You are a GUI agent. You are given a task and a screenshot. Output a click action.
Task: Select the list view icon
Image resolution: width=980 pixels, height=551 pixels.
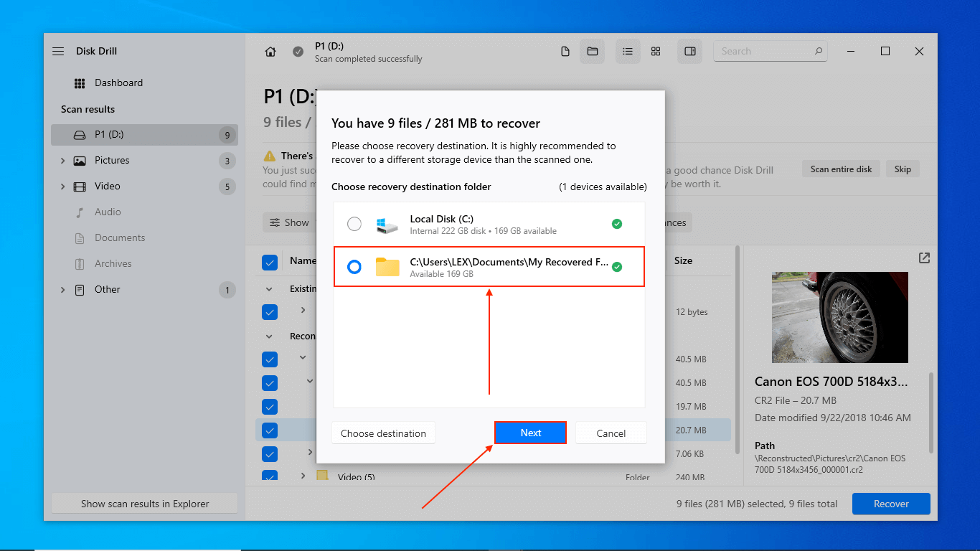point(628,52)
